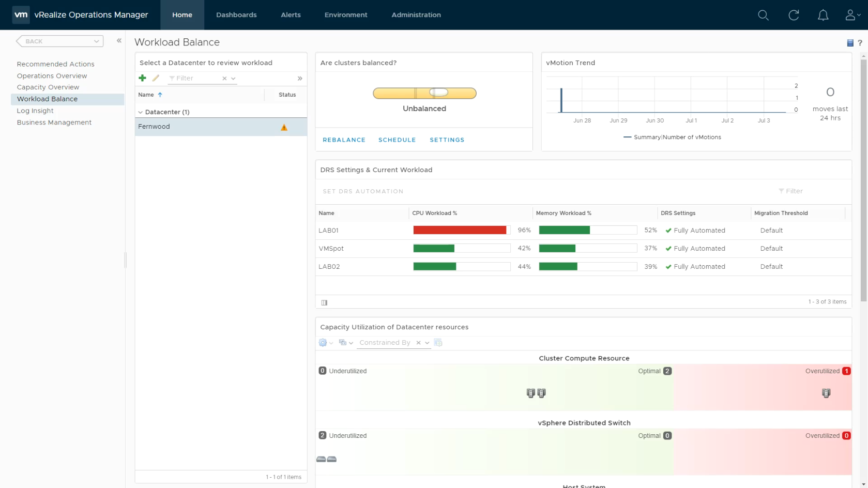The image size is (868, 488).
Task: Click the SCHEDULE link
Action: 397,140
